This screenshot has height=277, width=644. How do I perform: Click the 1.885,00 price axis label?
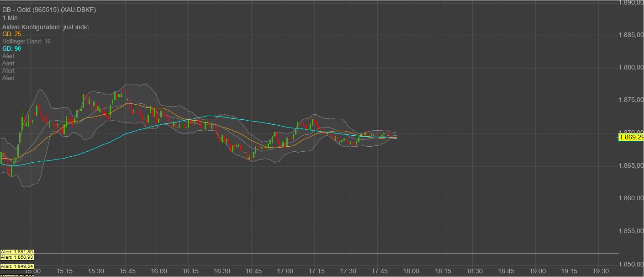(x=631, y=35)
